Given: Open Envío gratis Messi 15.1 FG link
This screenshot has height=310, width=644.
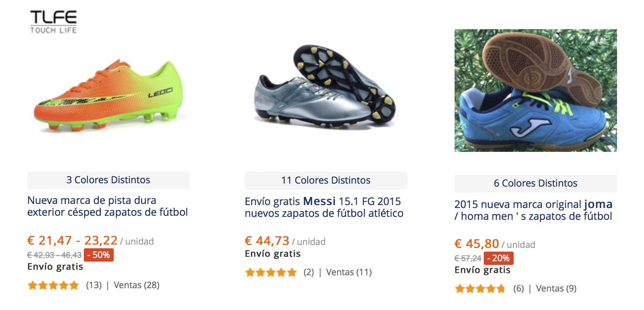Looking at the screenshot, I should (x=324, y=207).
